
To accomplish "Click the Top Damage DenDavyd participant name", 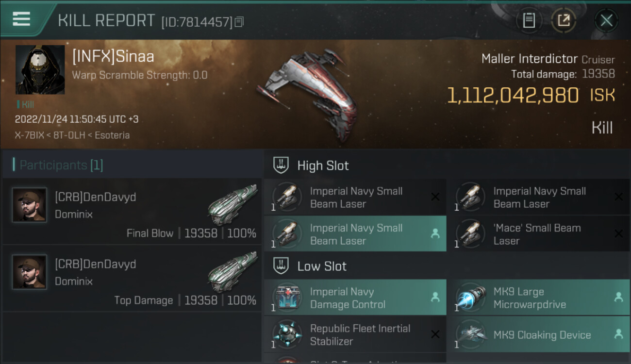I will pyautogui.click(x=95, y=265).
